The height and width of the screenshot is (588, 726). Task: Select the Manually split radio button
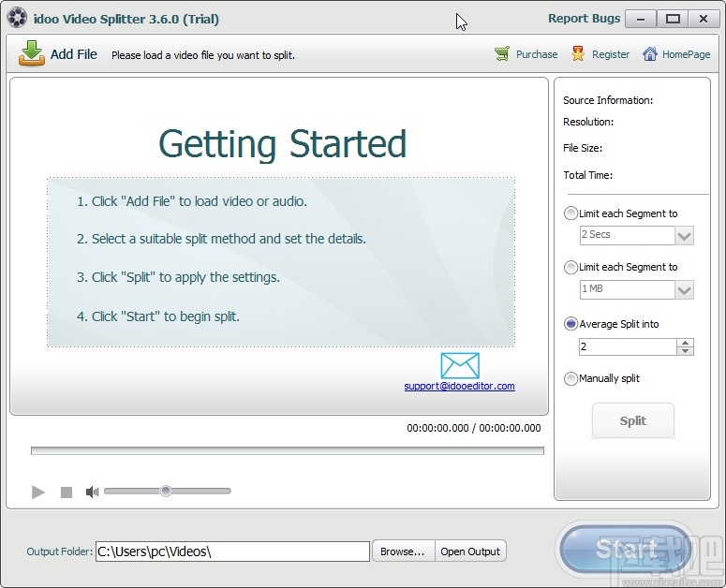tap(570, 378)
